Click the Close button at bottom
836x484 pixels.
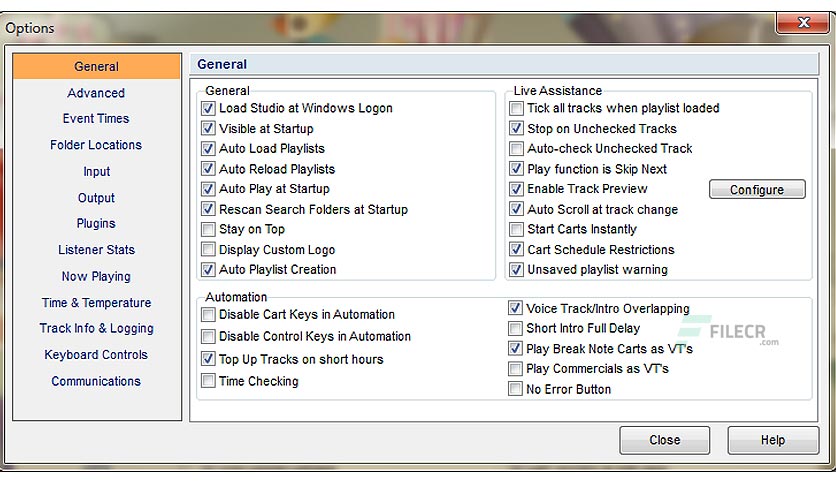665,440
